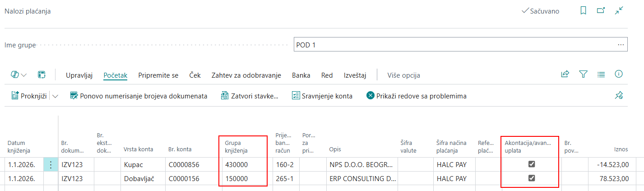The height and width of the screenshot is (191, 644).
Task: Click HALC PAY in Dobavljač row
Action: (452, 178)
